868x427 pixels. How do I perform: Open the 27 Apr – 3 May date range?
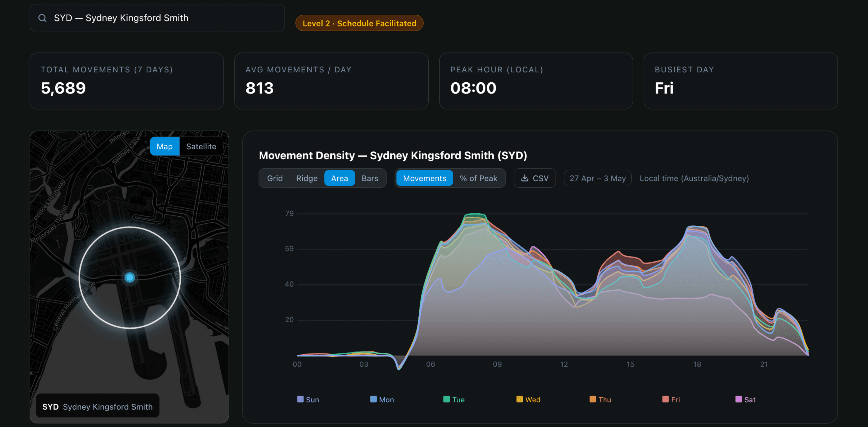point(597,178)
